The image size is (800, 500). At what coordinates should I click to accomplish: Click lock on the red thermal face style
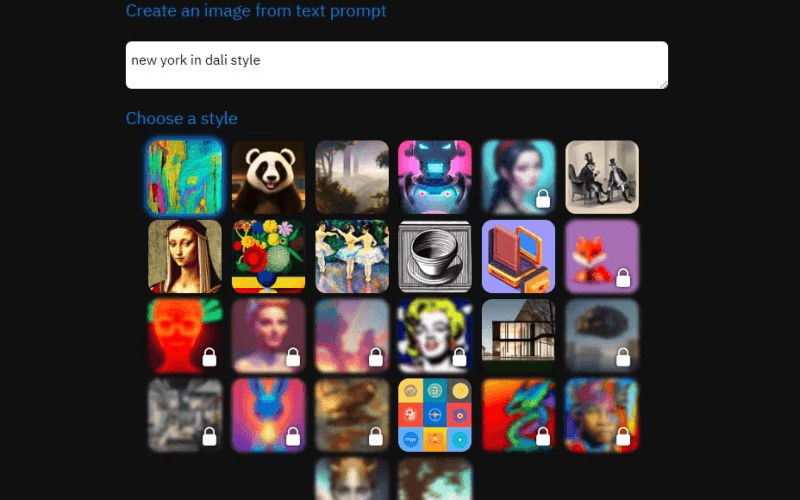pyautogui.click(x=209, y=357)
